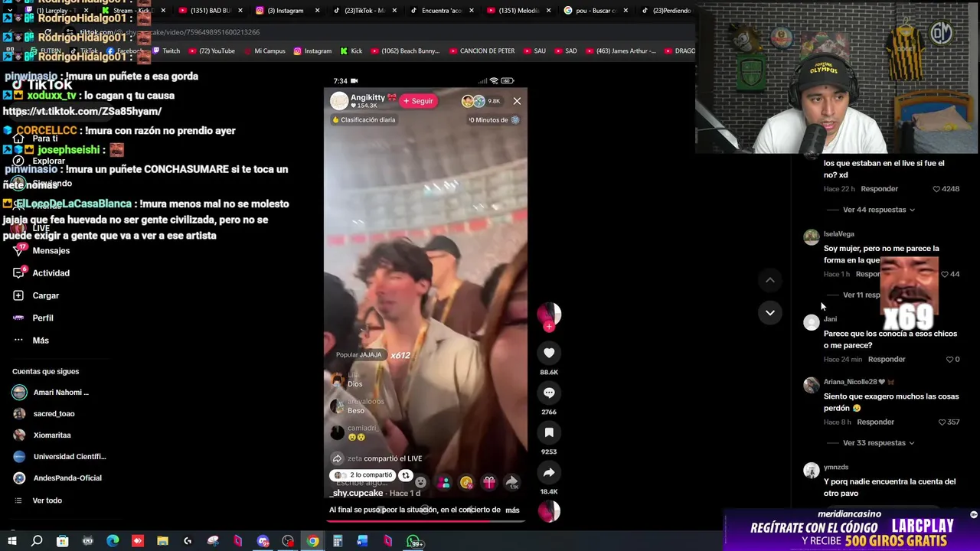Open Microsoft Edge from the taskbar

click(113, 542)
